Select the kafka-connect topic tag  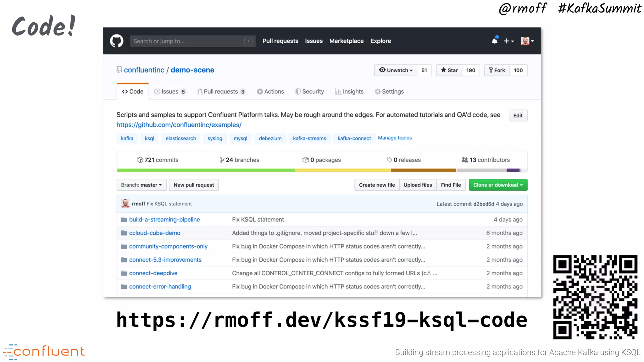pos(354,138)
